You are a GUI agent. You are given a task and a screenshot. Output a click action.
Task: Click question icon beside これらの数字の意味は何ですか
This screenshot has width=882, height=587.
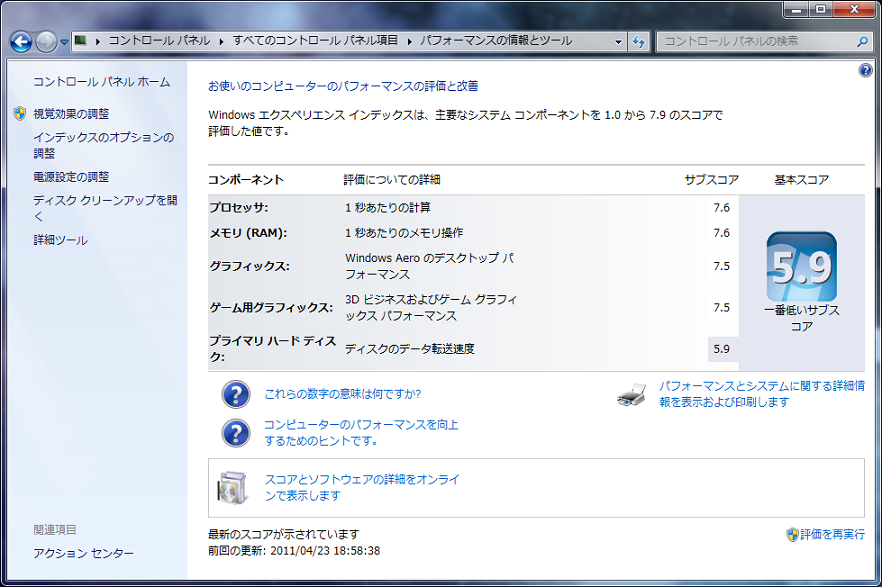[x=236, y=394]
